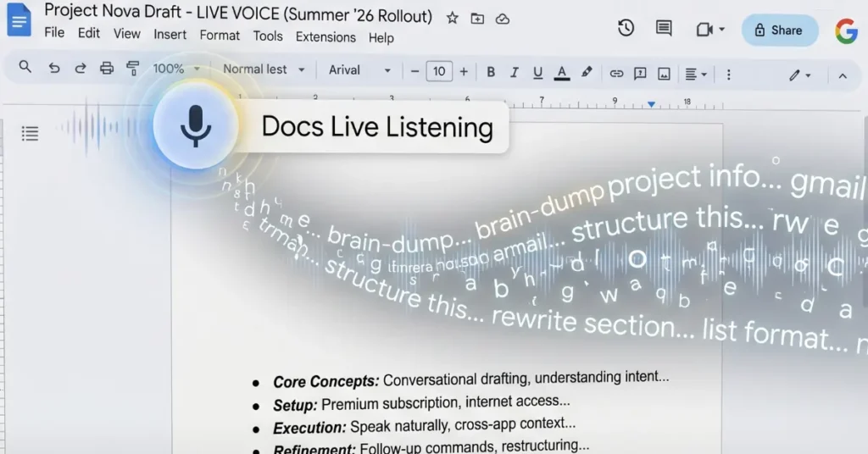This screenshot has height=454, width=868.
Task: Open the File menu
Action: (x=54, y=33)
